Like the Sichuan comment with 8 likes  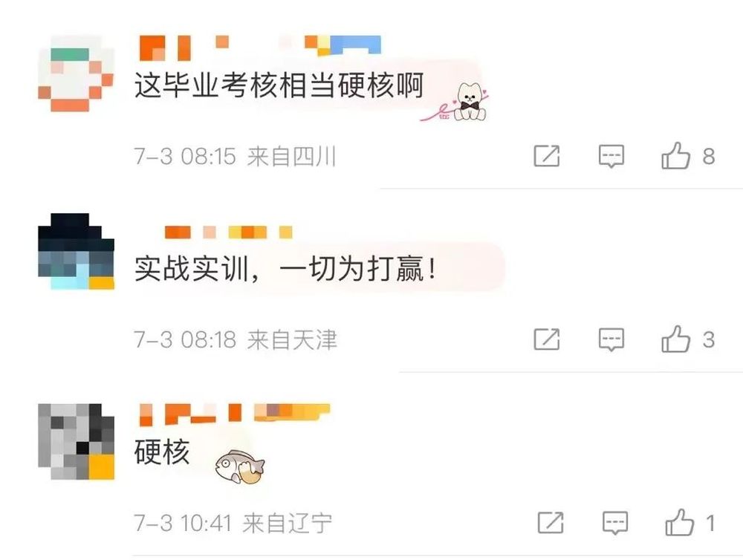click(675, 155)
